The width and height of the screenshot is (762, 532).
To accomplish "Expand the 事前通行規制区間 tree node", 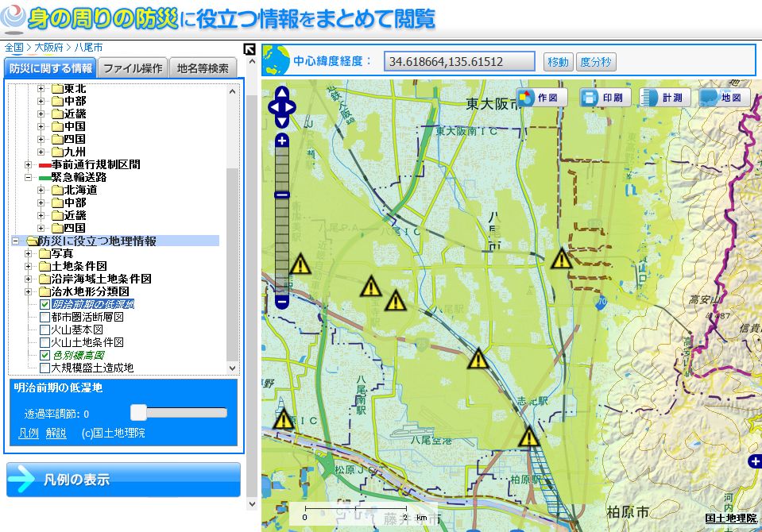I will [29, 164].
